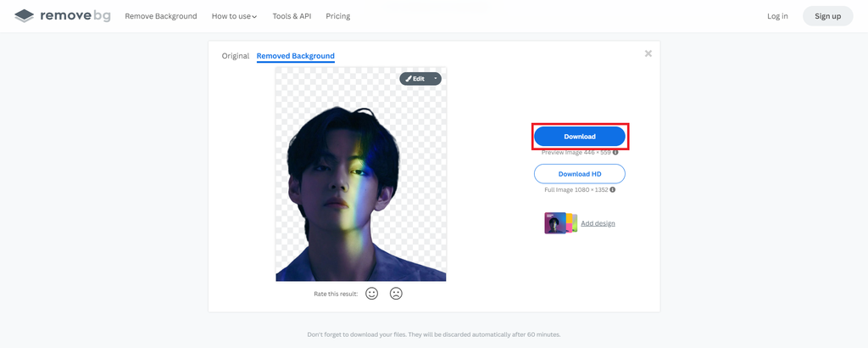
Task: Expand the Edit button dropdown arrow
Action: 436,78
